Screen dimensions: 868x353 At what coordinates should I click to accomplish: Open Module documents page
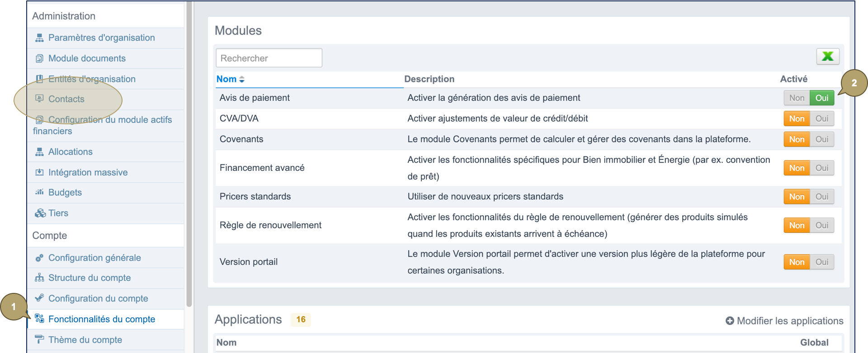point(87,58)
